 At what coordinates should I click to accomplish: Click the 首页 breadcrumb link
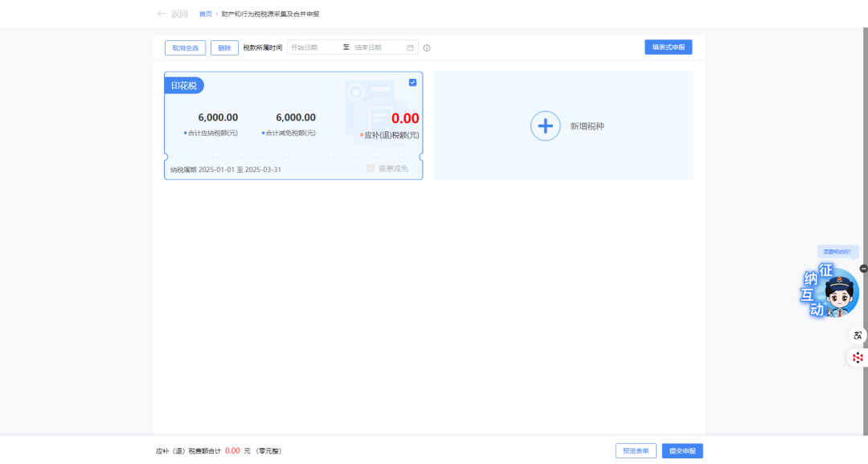point(206,14)
